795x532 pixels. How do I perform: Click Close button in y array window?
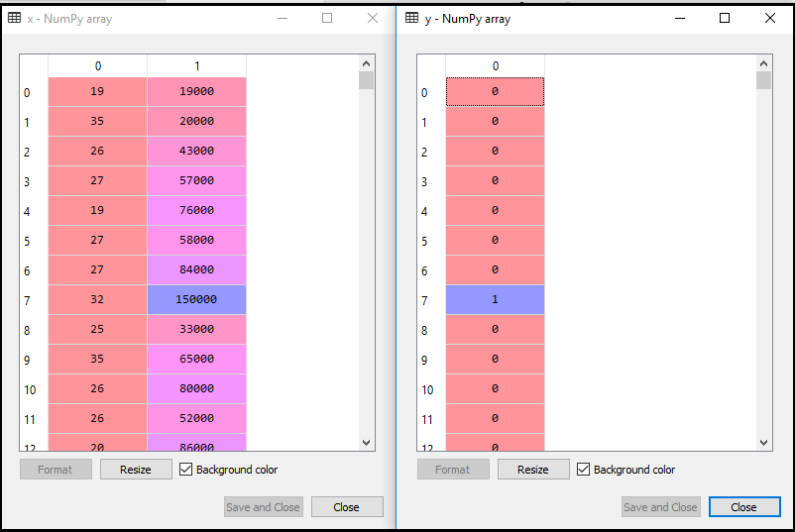click(743, 507)
